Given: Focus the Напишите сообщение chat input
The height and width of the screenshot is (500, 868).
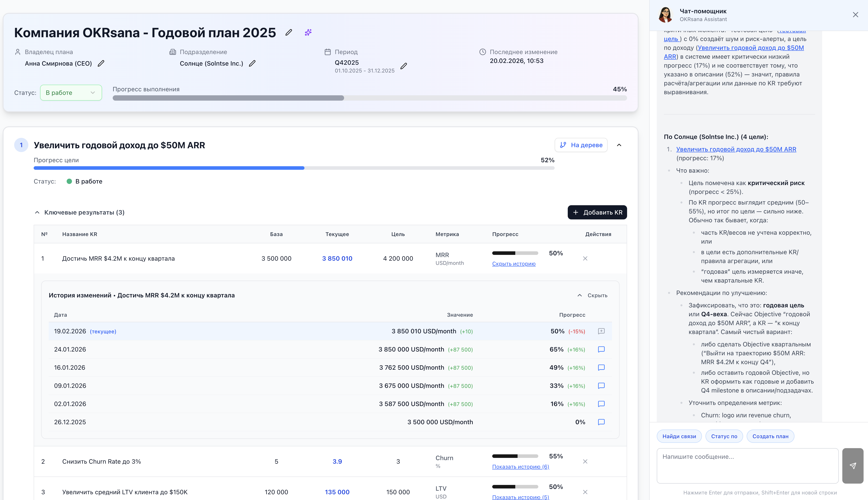Looking at the screenshot, I should click(x=747, y=465).
